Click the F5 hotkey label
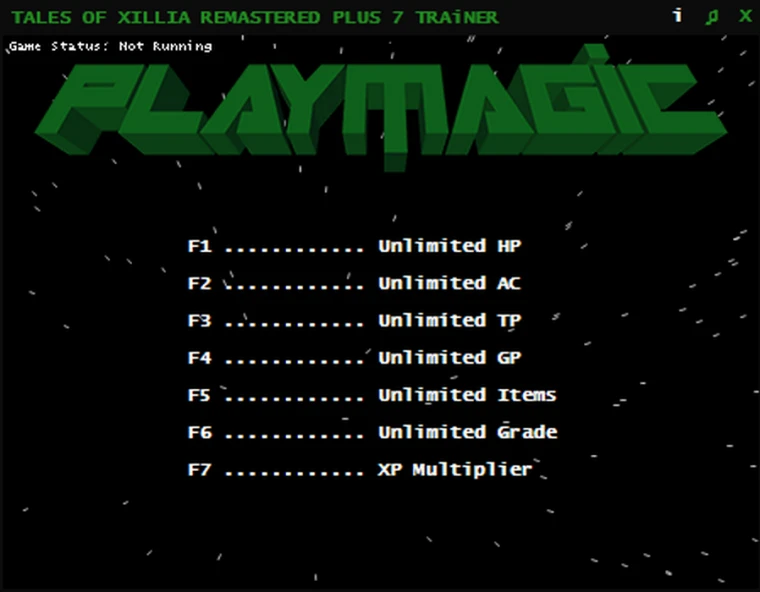760x592 pixels. pos(200,396)
